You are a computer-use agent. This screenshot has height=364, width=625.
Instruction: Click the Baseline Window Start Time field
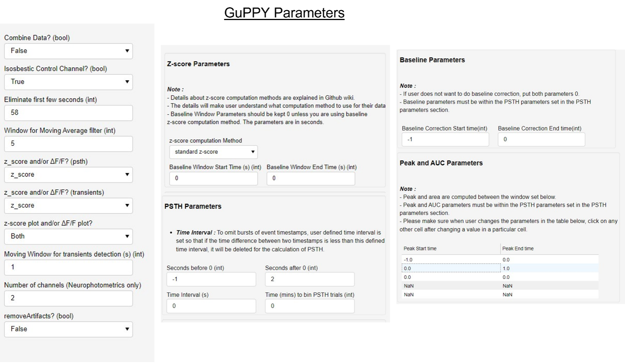click(x=213, y=178)
